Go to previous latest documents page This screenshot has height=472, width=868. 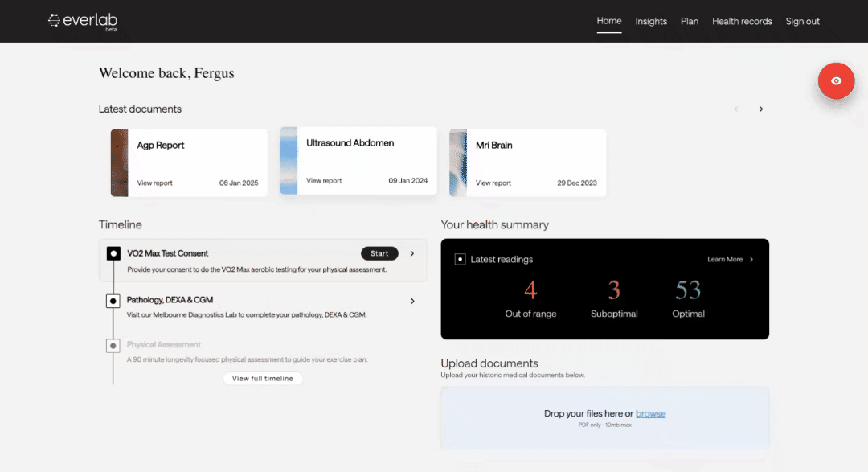pos(735,109)
